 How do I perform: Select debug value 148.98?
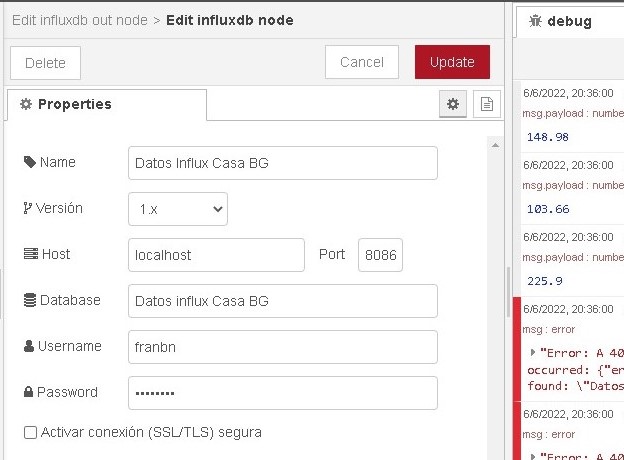click(548, 137)
